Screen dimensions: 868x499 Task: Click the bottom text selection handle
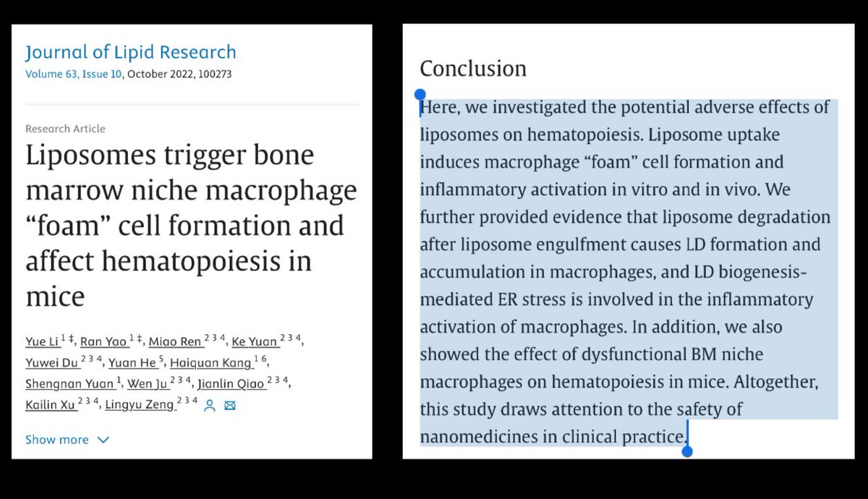click(x=687, y=451)
